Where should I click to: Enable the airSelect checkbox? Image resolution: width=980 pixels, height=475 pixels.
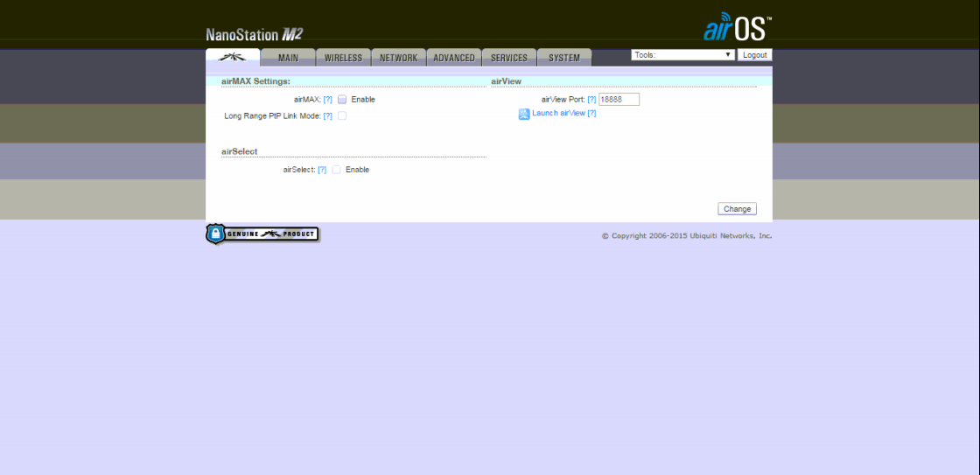coord(336,170)
